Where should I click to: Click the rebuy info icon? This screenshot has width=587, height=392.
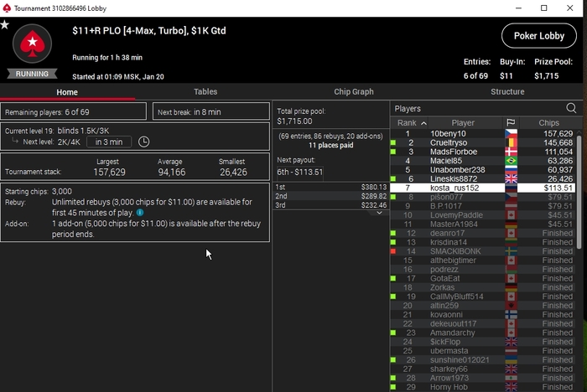[140, 213]
